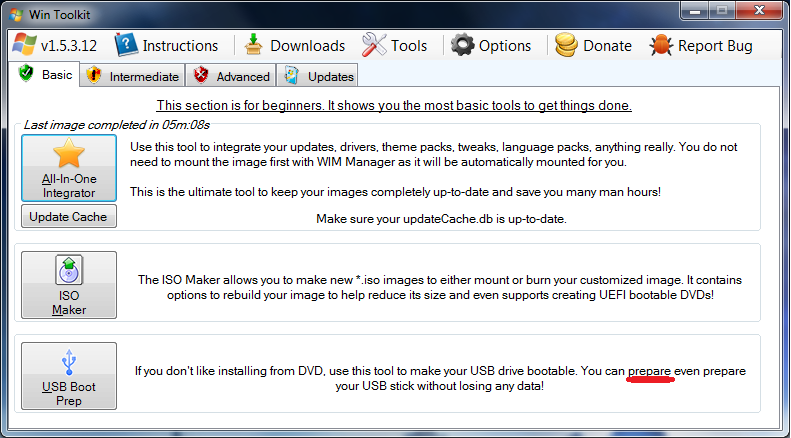Click the USB drive bootable description text
This screenshot has height=438, width=791.
440,378
